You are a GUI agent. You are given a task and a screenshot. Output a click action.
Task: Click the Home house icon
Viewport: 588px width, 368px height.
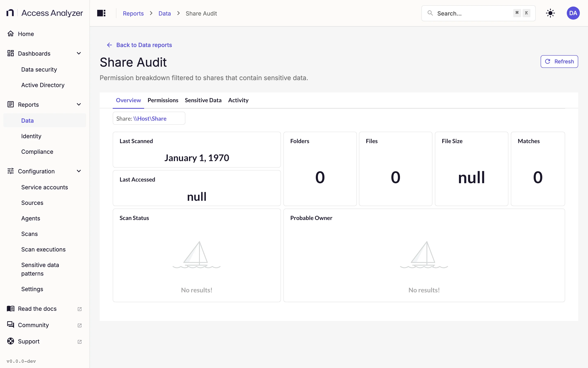click(x=10, y=34)
